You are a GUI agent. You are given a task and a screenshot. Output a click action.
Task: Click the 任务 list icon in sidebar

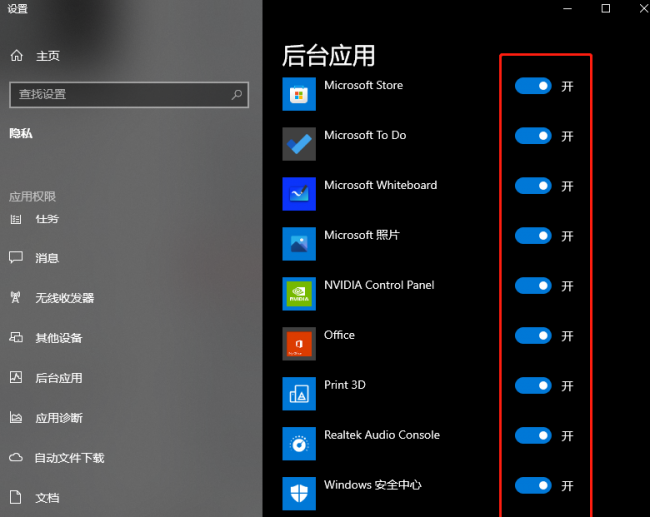(x=16, y=219)
